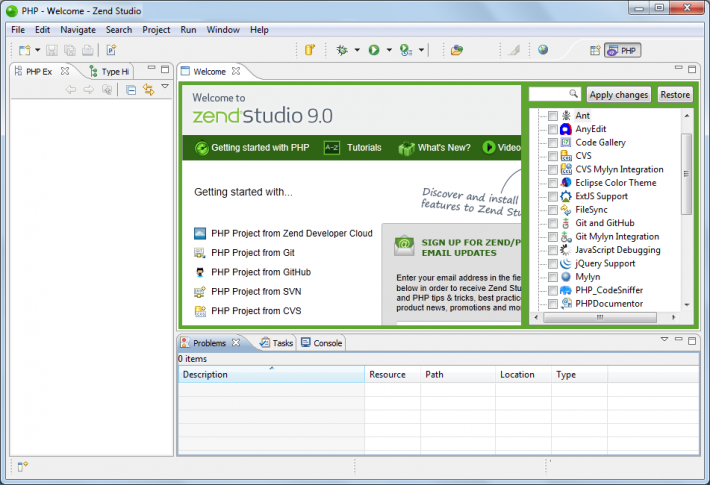Click the New file toolbar icon

click(x=24, y=50)
